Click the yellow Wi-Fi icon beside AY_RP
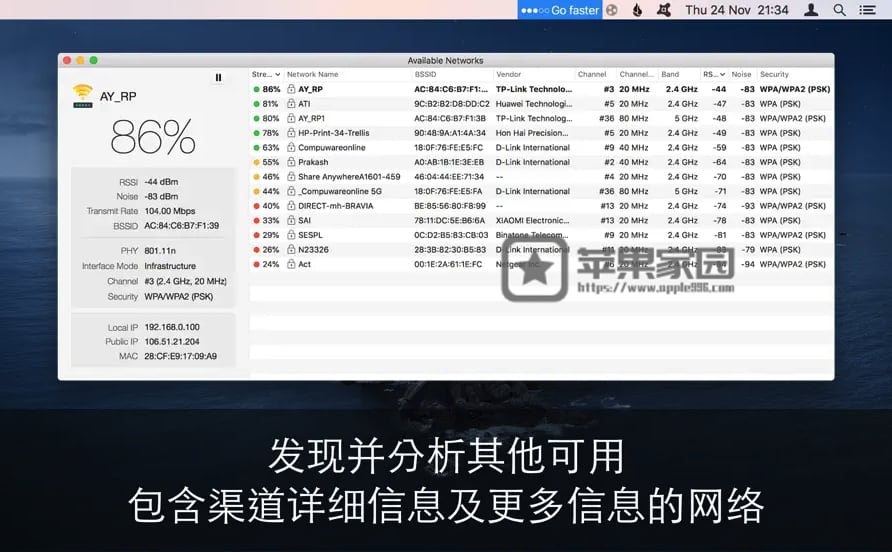This screenshot has height=552, width=892. click(x=82, y=96)
